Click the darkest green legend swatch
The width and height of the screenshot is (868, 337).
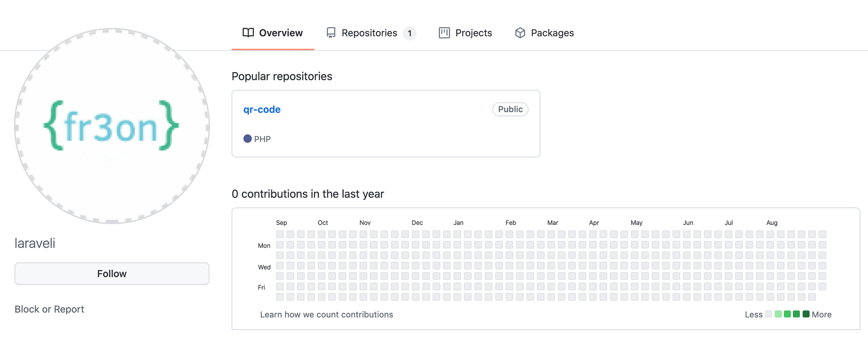[x=806, y=314]
